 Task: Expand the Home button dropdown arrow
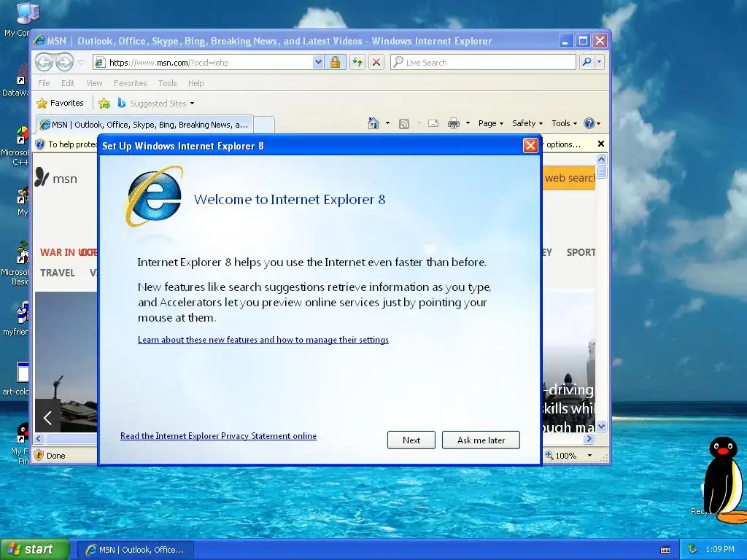pos(387,123)
